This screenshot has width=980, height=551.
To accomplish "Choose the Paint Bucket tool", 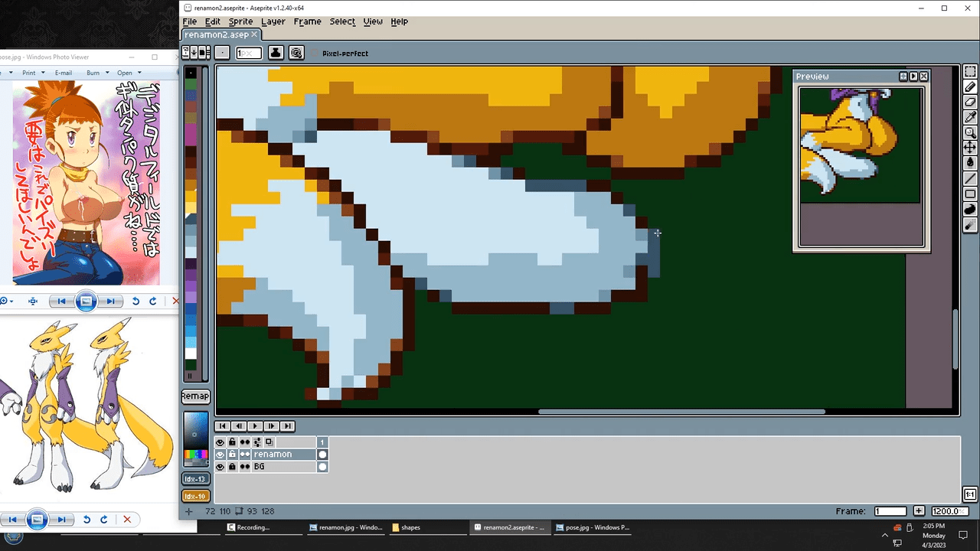I will click(x=970, y=162).
